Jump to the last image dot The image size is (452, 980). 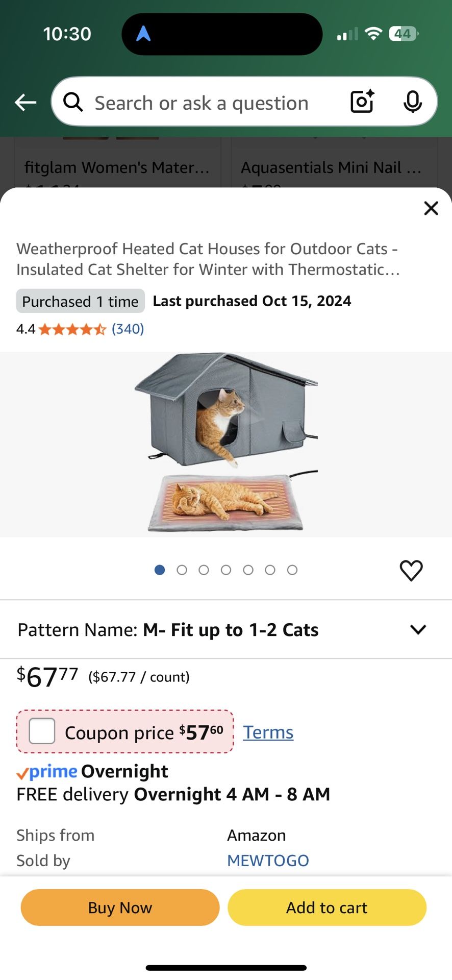(292, 570)
